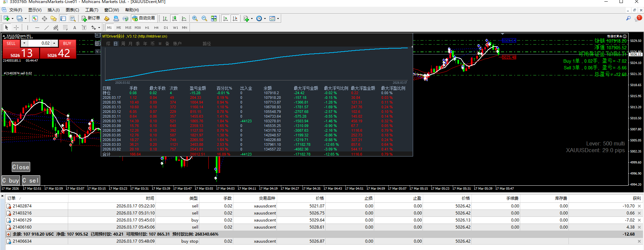Toggle the chart shift button
Screen dimensions: 644x250
pyautogui.click(x=235, y=18)
